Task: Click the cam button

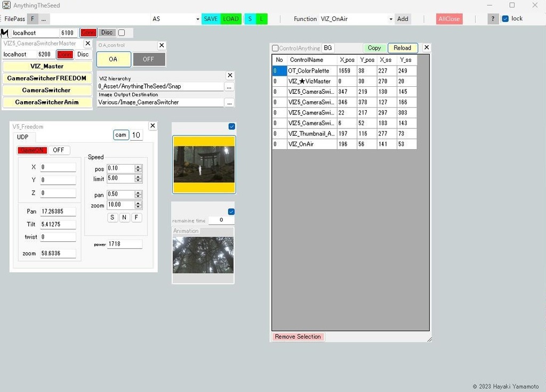Action: [121, 135]
